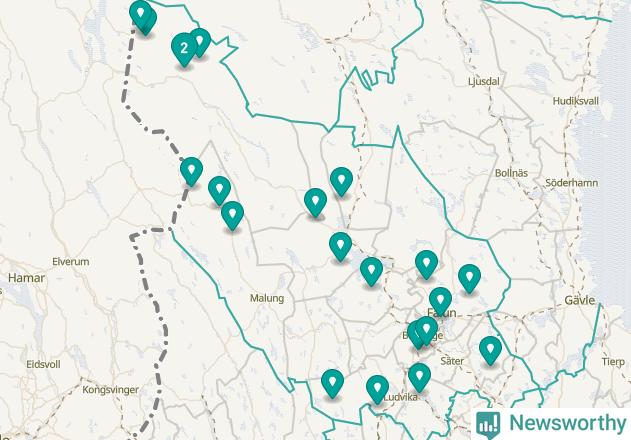Click the Newsworthy chart icon

(488, 425)
